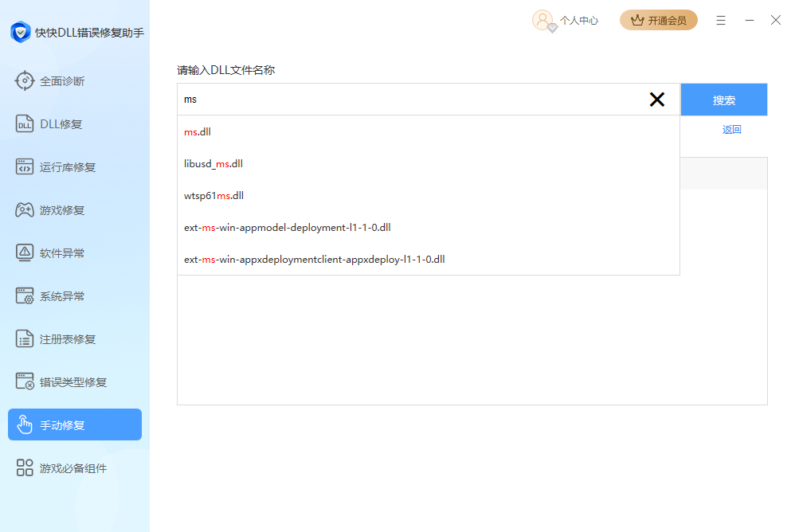
Task: Click the app shield logo icon
Action: click(x=20, y=32)
